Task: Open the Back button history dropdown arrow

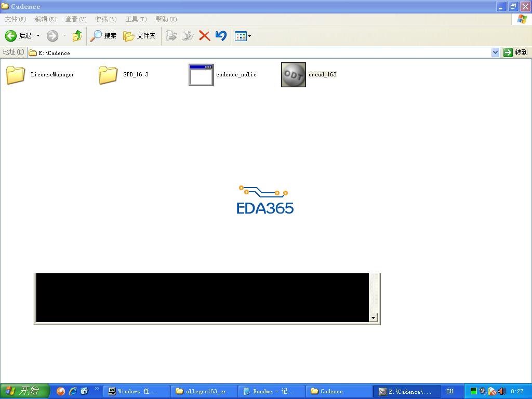Action: [x=38, y=36]
